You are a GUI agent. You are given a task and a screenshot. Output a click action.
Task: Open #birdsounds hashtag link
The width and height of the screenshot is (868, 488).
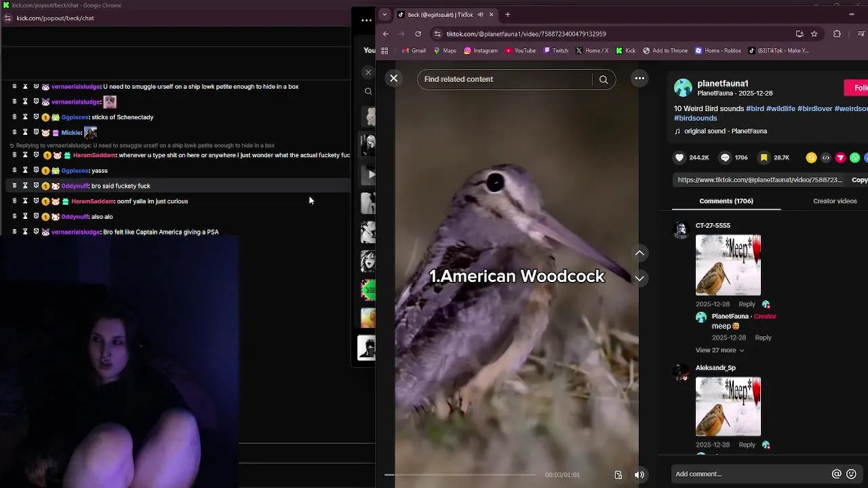(x=695, y=118)
